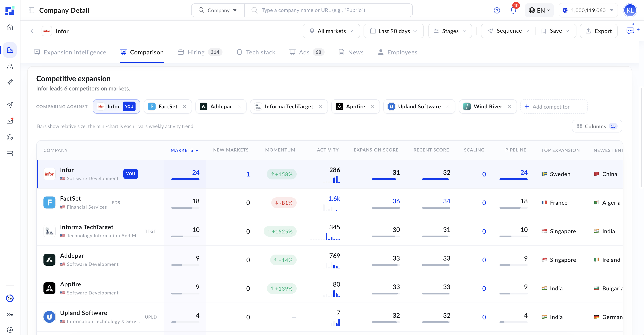Click the Appfire logo in table row
644x335 pixels.
coord(49,288)
